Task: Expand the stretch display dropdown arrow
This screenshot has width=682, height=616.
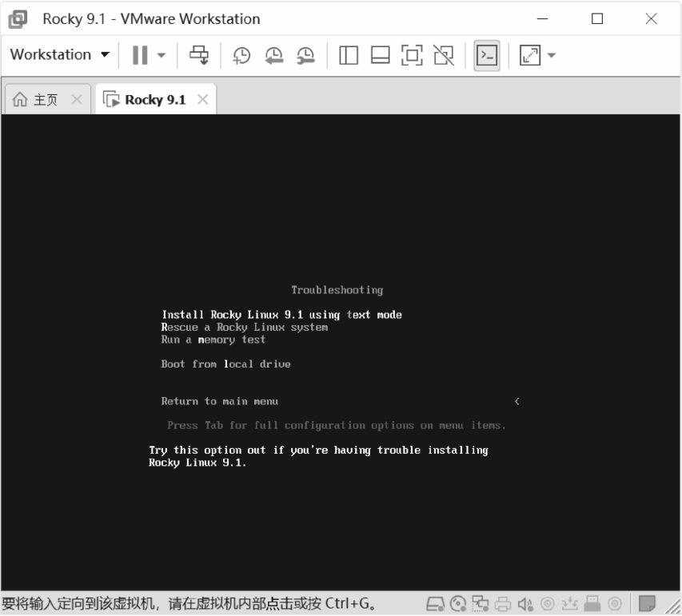Action: [x=551, y=55]
